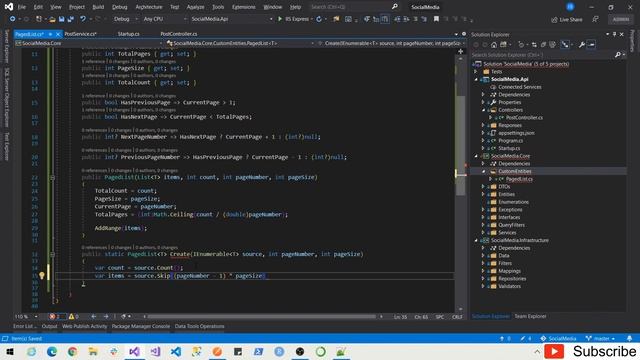Collapse the PagedList constructor outlining box
Viewport: 640px width, 360px height.
click(x=52, y=178)
